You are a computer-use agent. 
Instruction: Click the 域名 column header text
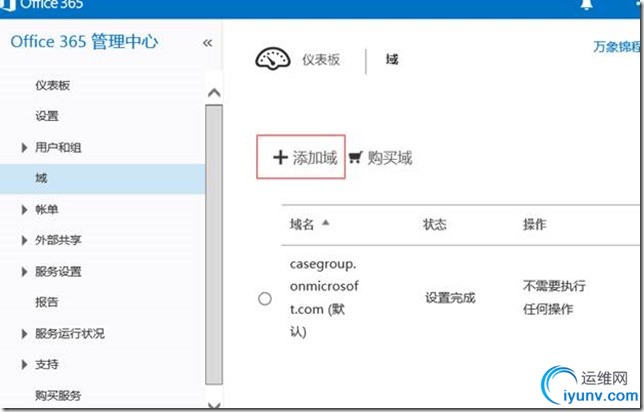tap(302, 225)
